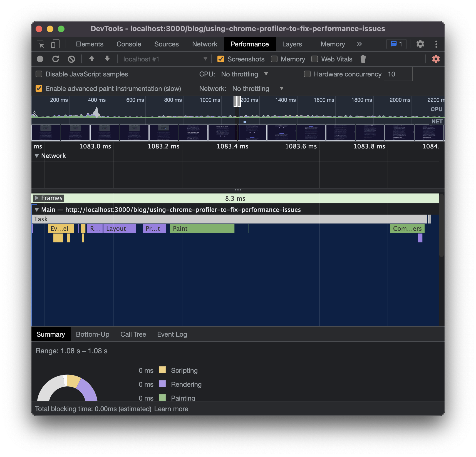Enable the Web Vitals checkbox
476x457 pixels.
[x=315, y=59]
